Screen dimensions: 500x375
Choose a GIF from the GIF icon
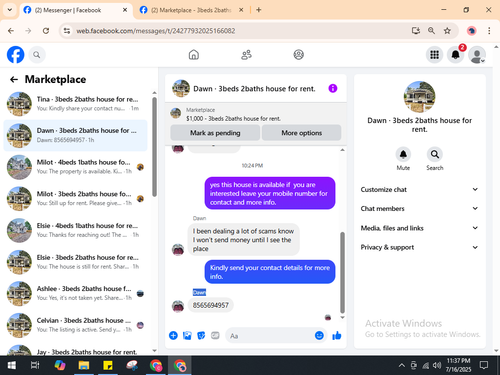coord(215,335)
